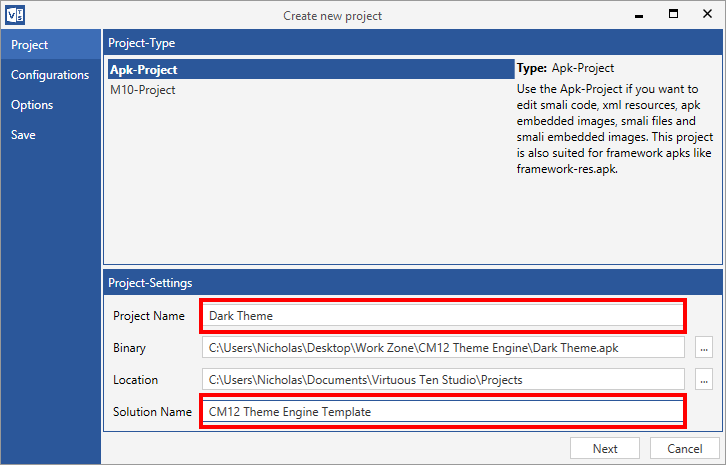Select Apk-Project in project type list

311,69
